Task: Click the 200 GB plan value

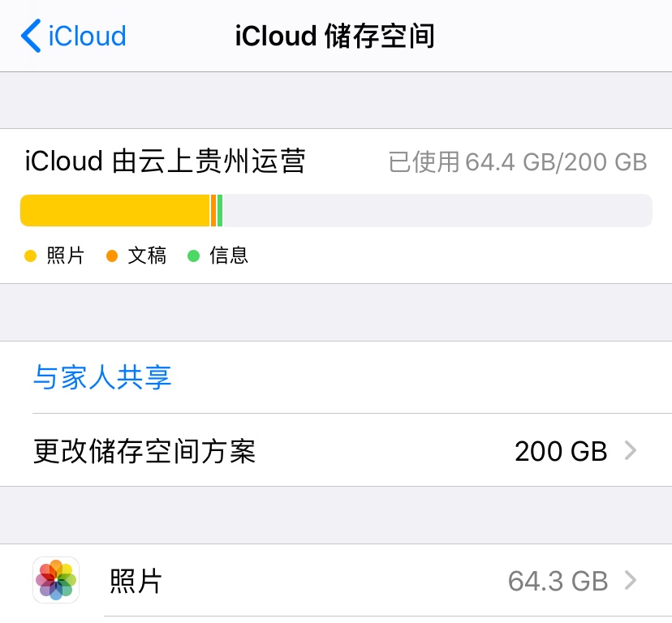Action: tap(561, 451)
